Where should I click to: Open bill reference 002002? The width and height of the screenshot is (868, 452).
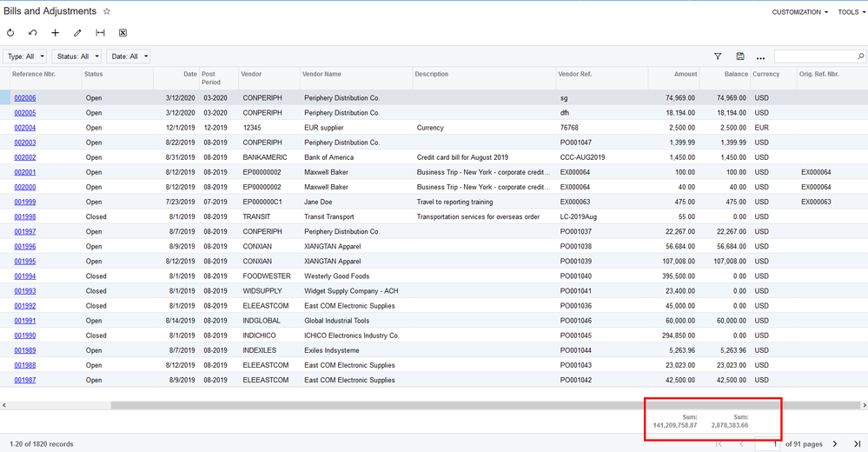pos(25,157)
